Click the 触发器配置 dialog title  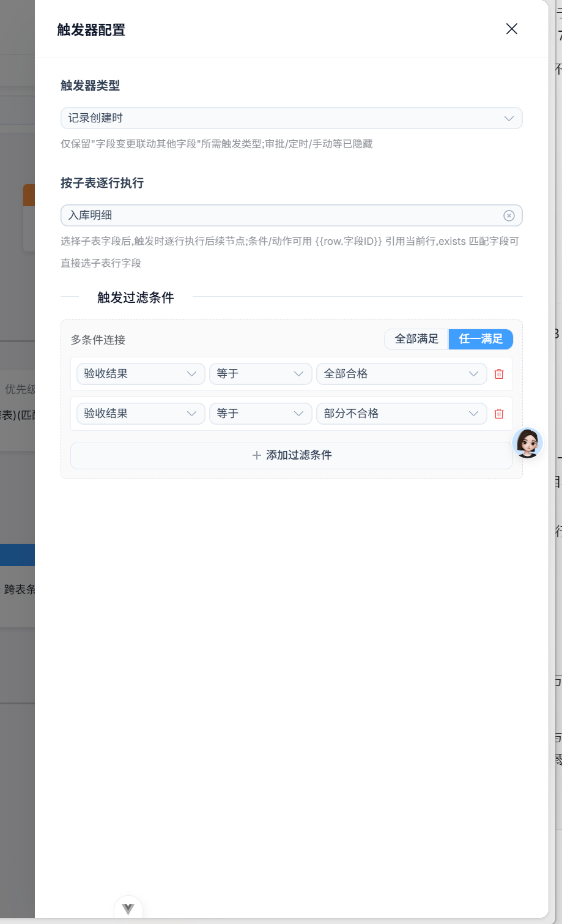coord(91,30)
